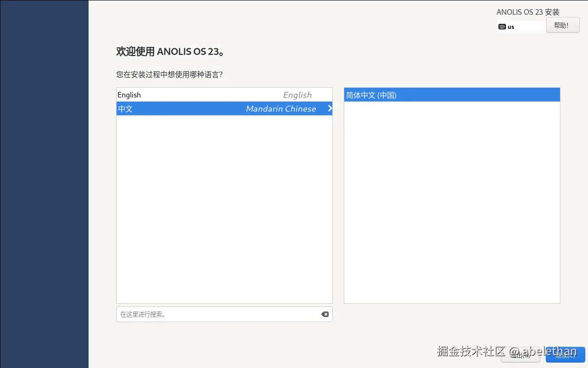Select the 中文 language row
The width and height of the screenshot is (588, 368).
[224, 108]
